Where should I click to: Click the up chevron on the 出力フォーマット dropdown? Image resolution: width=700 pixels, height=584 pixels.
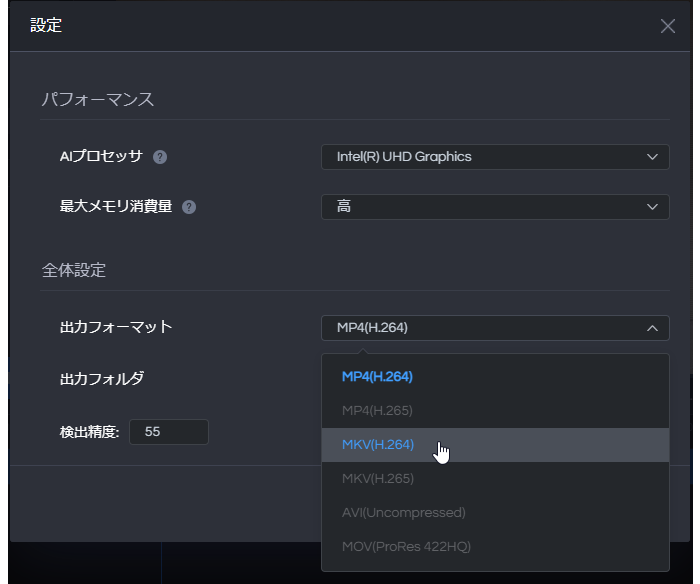coord(652,328)
